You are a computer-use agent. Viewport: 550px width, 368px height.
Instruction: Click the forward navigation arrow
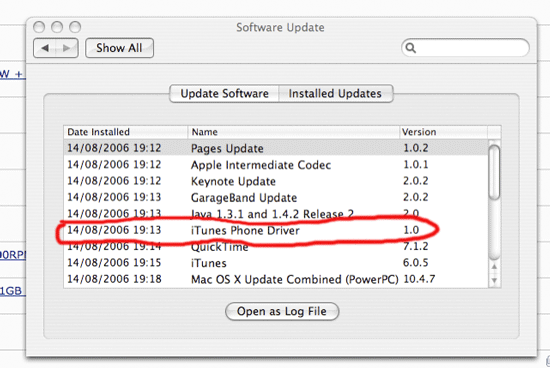[67, 48]
